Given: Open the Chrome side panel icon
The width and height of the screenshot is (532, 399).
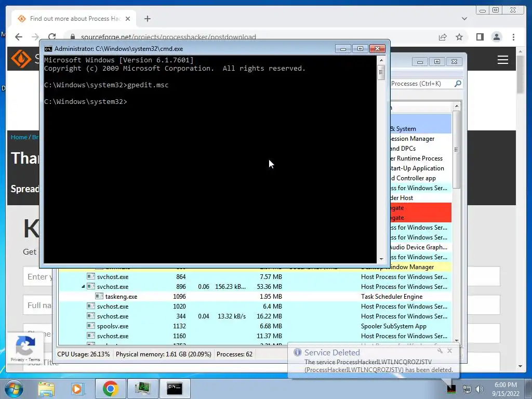Looking at the screenshot, I should pos(480,37).
